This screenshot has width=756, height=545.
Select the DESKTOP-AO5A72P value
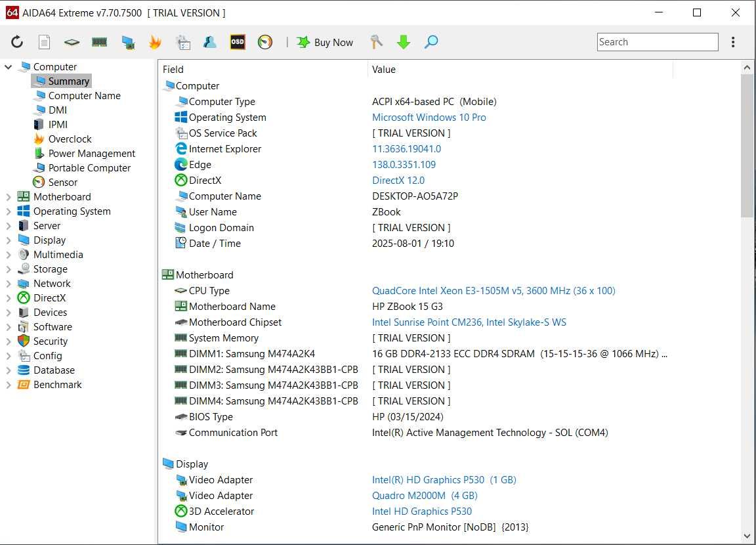click(415, 196)
